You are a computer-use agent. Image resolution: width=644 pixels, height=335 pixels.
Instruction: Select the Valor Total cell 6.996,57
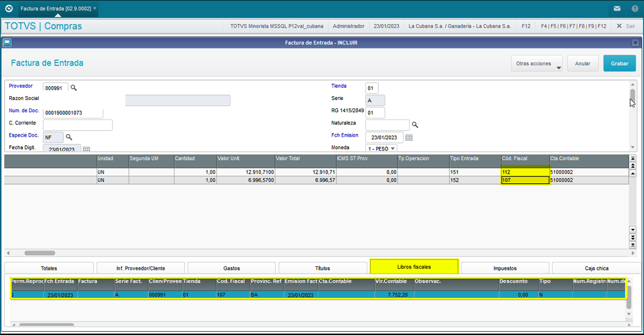[x=305, y=180]
